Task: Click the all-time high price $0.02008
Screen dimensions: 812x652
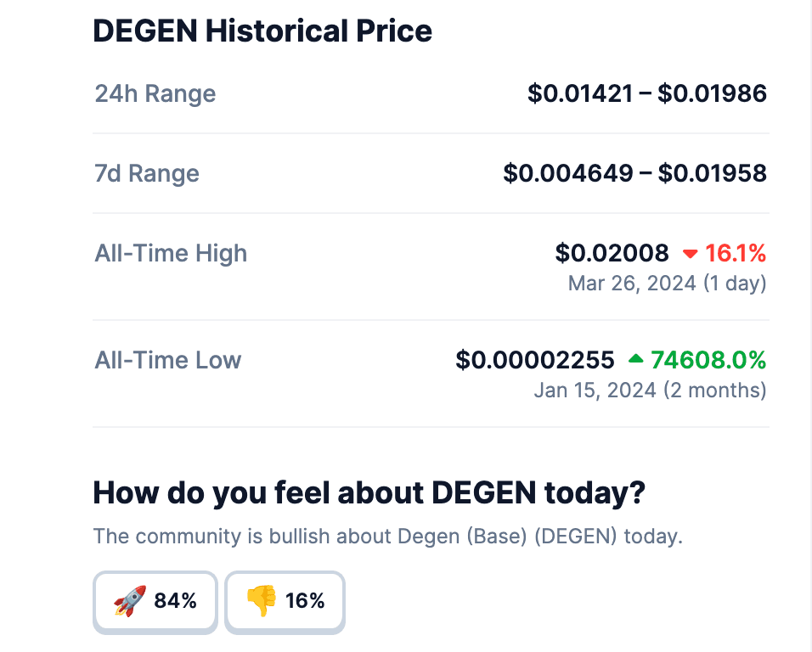Action: click(x=612, y=254)
